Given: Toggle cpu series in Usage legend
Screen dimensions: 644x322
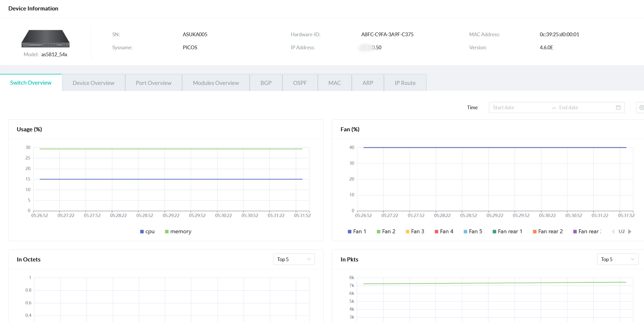Looking at the screenshot, I should [x=147, y=232].
